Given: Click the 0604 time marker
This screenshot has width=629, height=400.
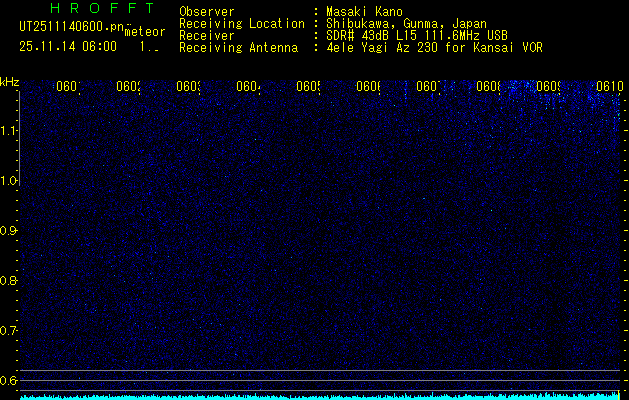Looking at the screenshot, I should point(248,87).
